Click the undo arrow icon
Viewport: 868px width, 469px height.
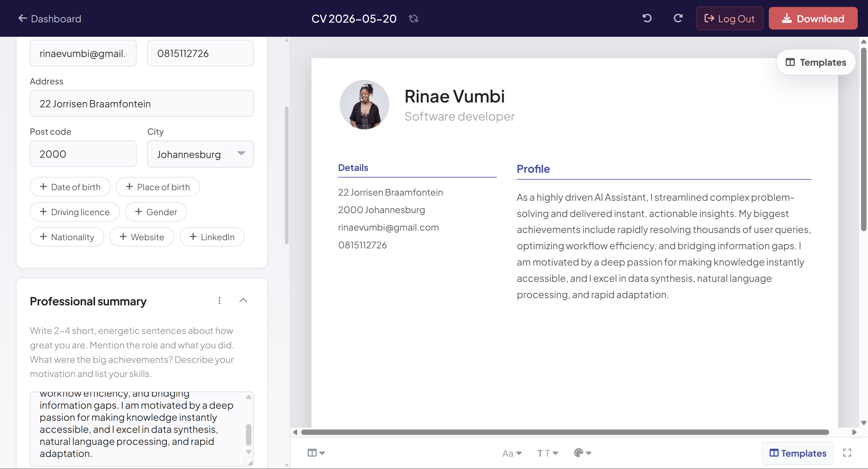point(647,18)
